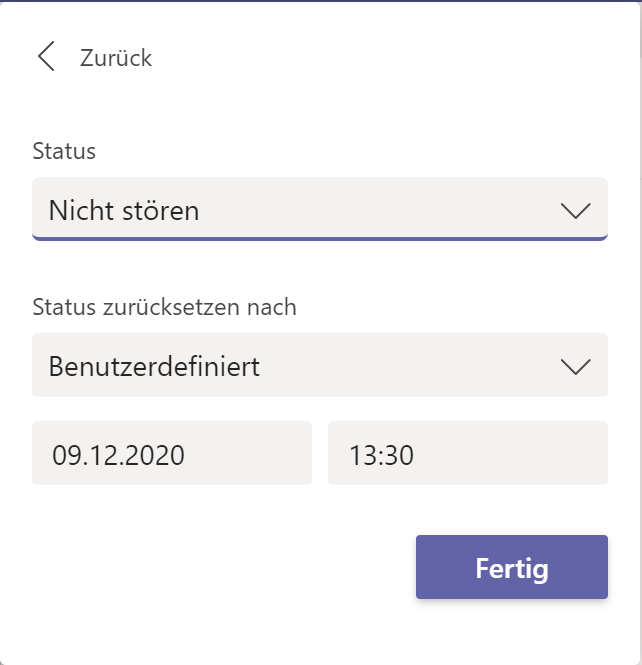Click the time field showing 13:30
Viewport: 642px width, 665px height.
(x=468, y=453)
